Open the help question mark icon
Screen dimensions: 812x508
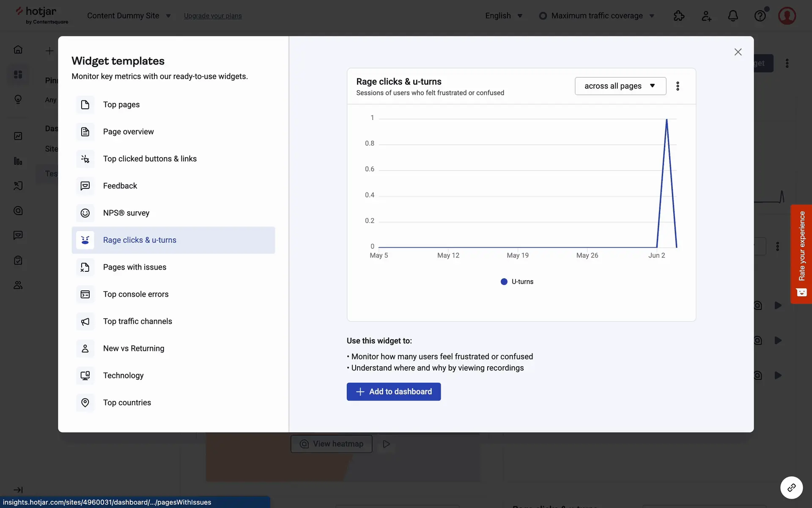tap(760, 16)
